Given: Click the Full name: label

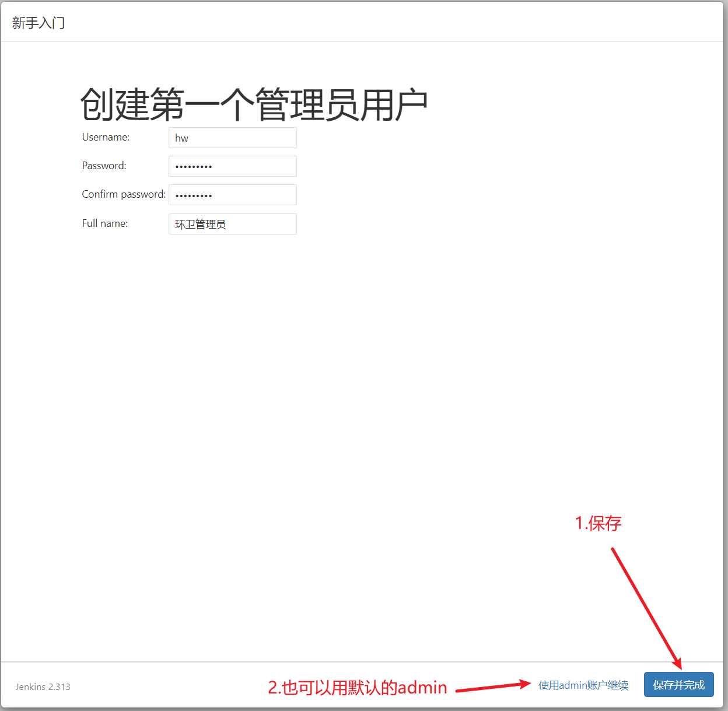Looking at the screenshot, I should coord(104,223).
